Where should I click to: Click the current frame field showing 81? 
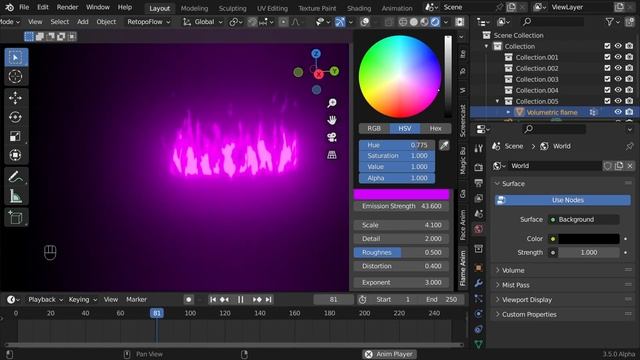point(333,300)
